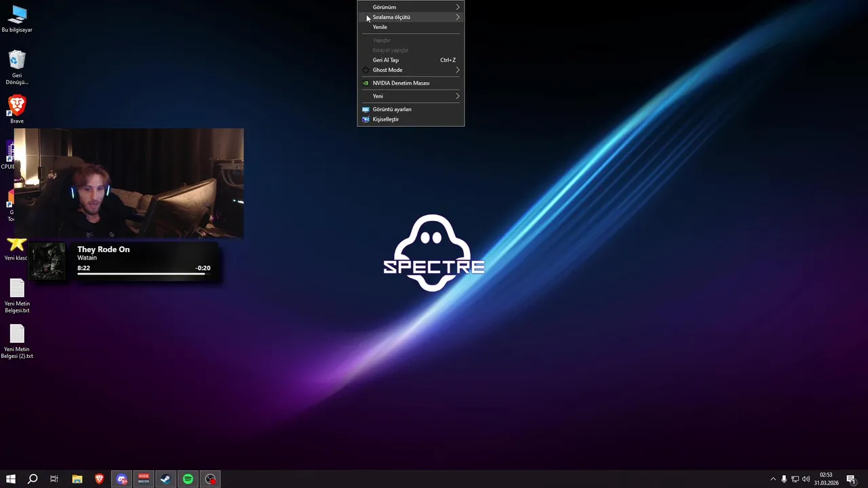868x488 pixels.
Task: Open Kişiselleştir from context menu
Action: pos(410,119)
